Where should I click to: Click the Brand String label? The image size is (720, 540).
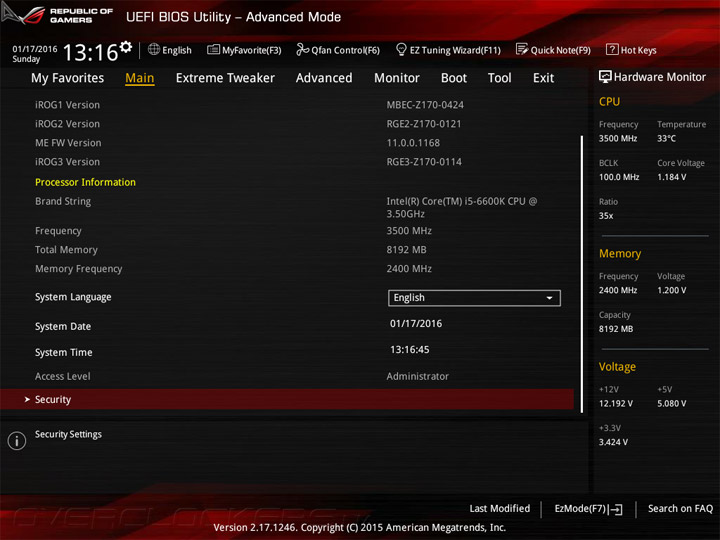[63, 202]
